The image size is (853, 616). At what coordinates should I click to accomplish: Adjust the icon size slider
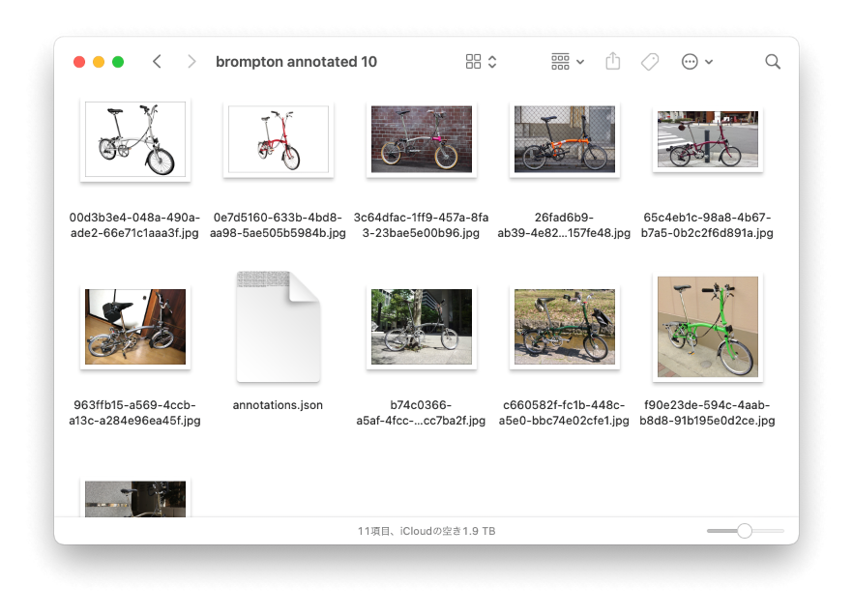click(744, 531)
